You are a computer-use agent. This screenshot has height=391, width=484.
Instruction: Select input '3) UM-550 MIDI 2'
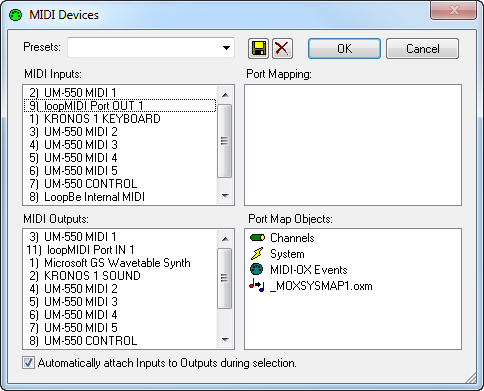tap(120, 132)
